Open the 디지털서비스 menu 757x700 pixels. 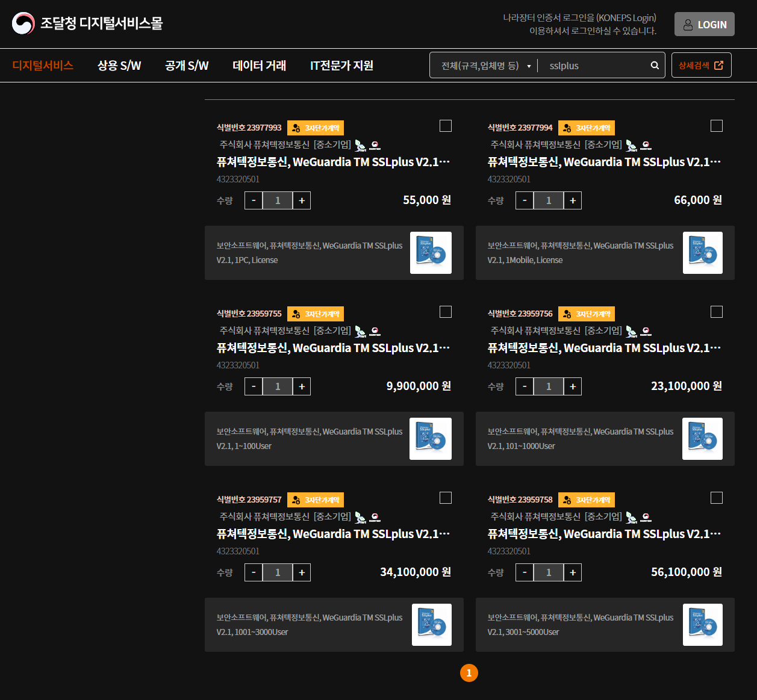(43, 66)
